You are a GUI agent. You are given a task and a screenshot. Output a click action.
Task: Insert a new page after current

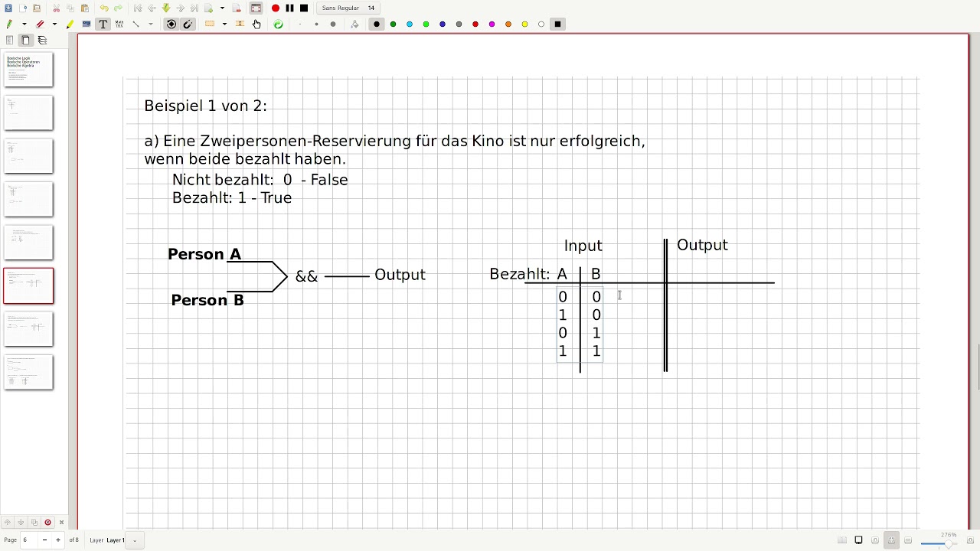coord(208,8)
